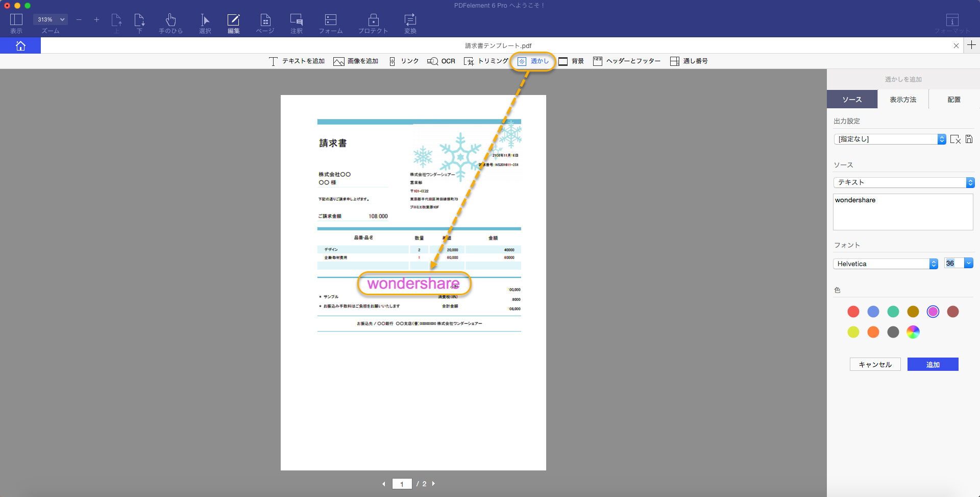Open ヘッダーとフッター header and footer tool
Screen dimensions: 980x497
coord(627,61)
